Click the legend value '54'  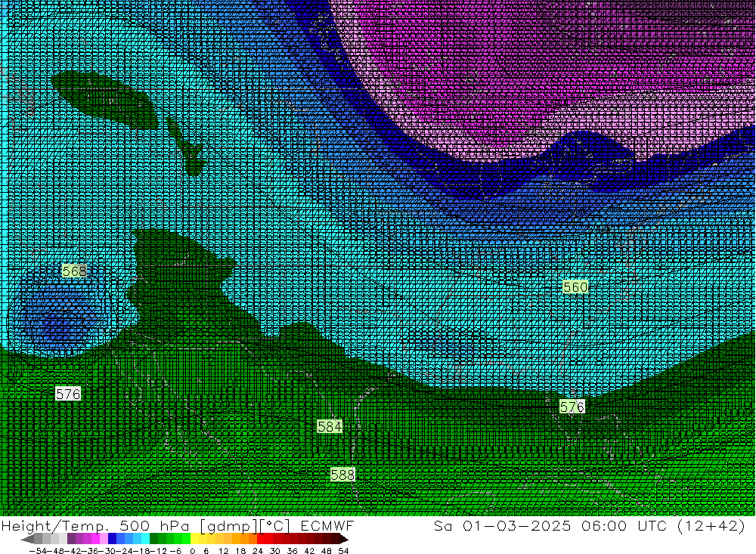343,551
